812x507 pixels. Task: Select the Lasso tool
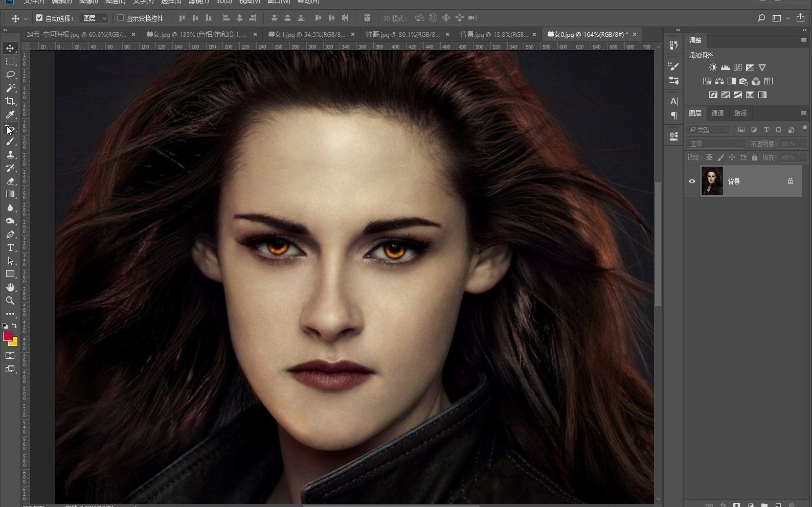pos(10,75)
